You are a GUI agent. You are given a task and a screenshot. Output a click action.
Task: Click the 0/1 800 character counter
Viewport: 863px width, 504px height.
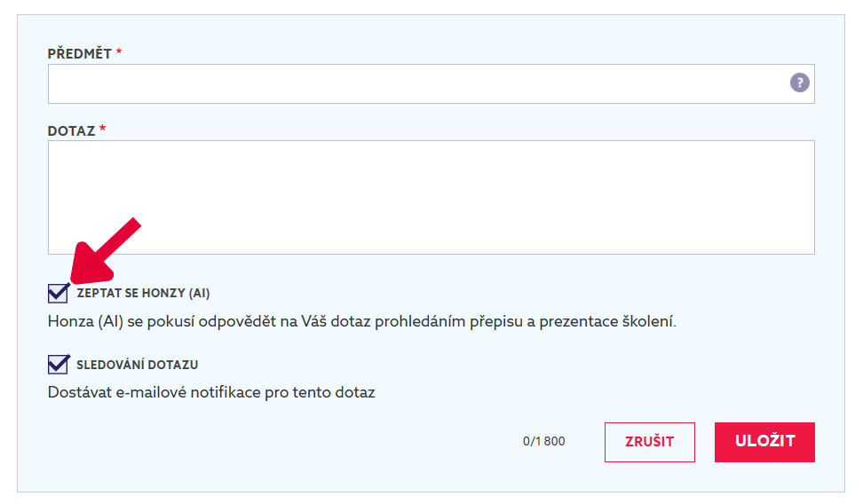(x=543, y=441)
